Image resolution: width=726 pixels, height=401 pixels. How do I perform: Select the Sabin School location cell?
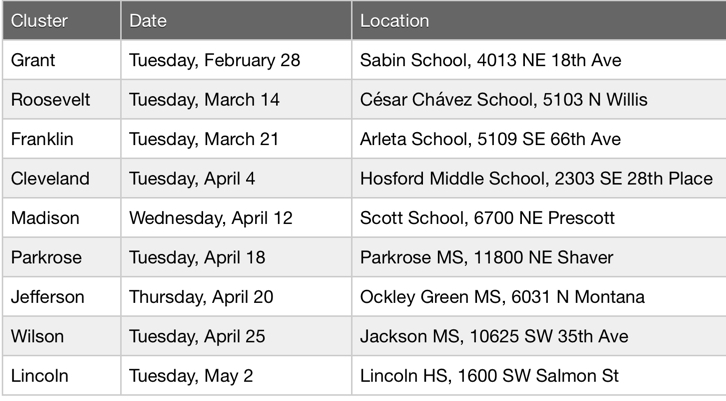click(x=539, y=60)
